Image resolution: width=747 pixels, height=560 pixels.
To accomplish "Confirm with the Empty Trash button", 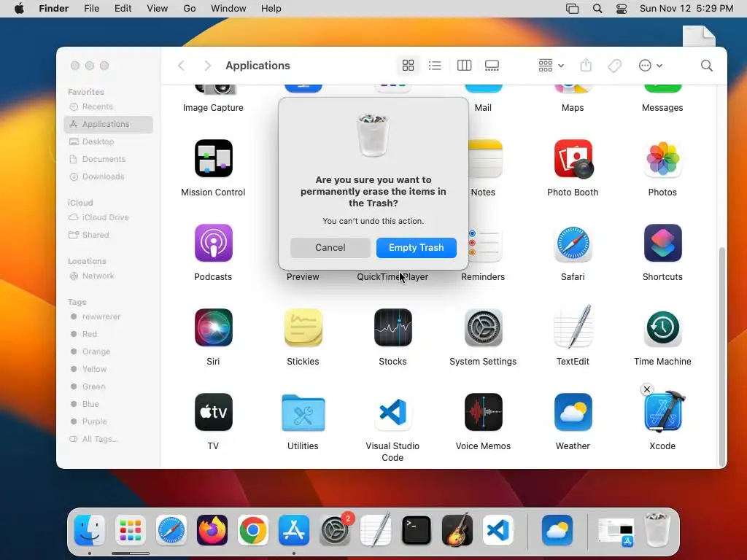I will point(416,248).
